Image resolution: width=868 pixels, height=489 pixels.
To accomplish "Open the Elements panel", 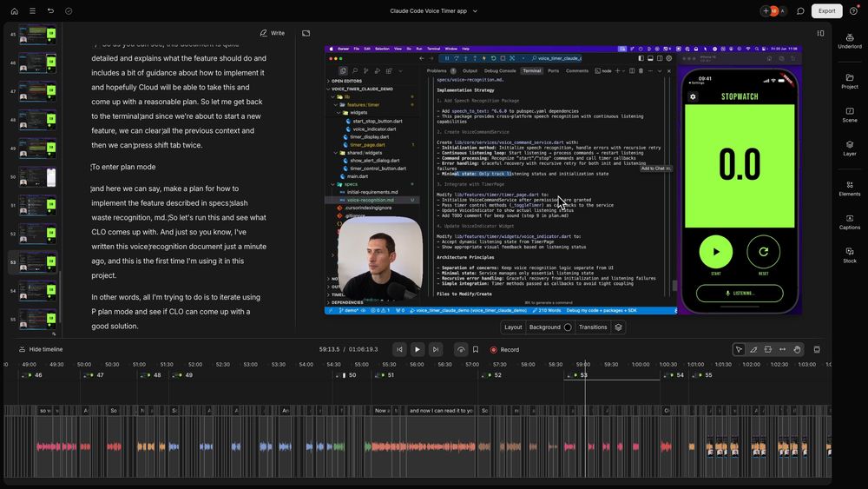I will 850,188.
